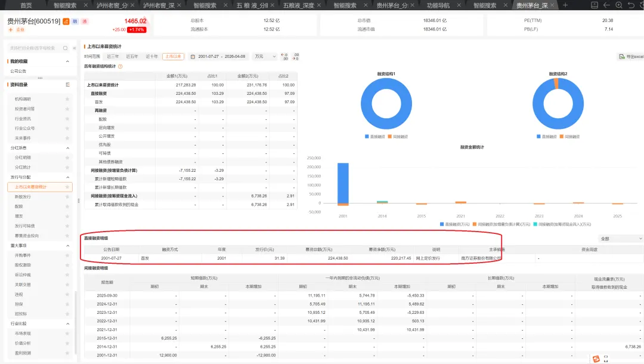Viewport: 644px width, 364px height.
Task: Click the Sogou input icon at bottom right
Action: click(596, 359)
